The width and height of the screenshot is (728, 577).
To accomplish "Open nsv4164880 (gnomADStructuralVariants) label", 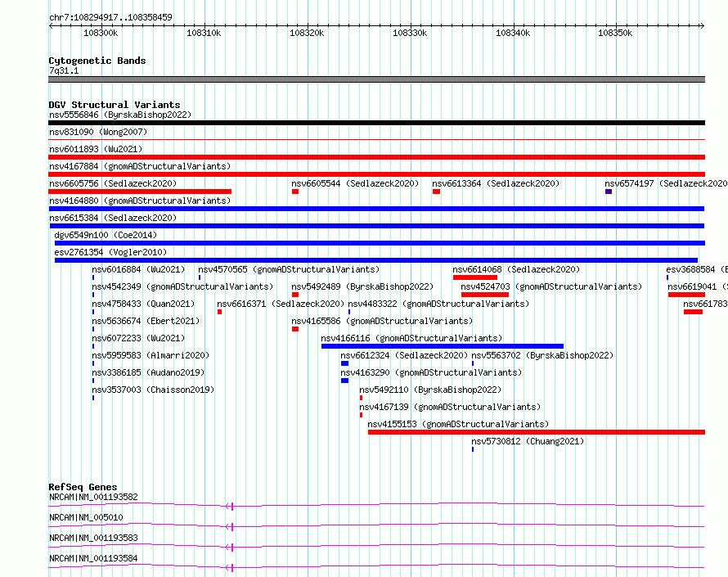I will tap(140, 201).
